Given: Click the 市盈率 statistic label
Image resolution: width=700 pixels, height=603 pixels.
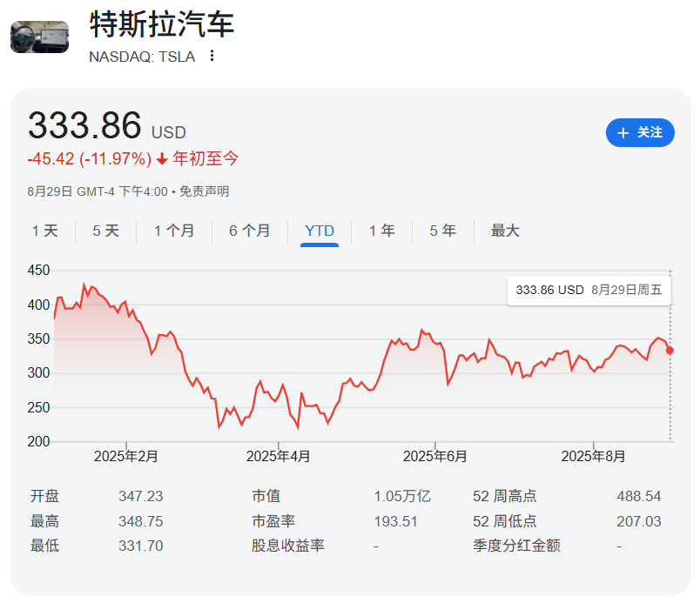Looking at the screenshot, I should (x=273, y=521).
